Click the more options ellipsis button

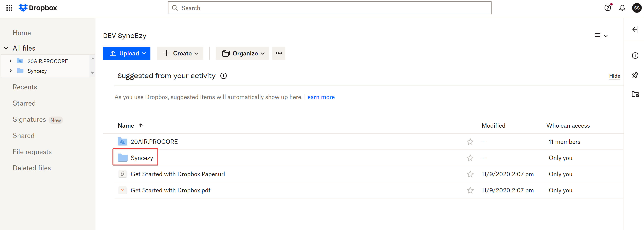pos(279,53)
